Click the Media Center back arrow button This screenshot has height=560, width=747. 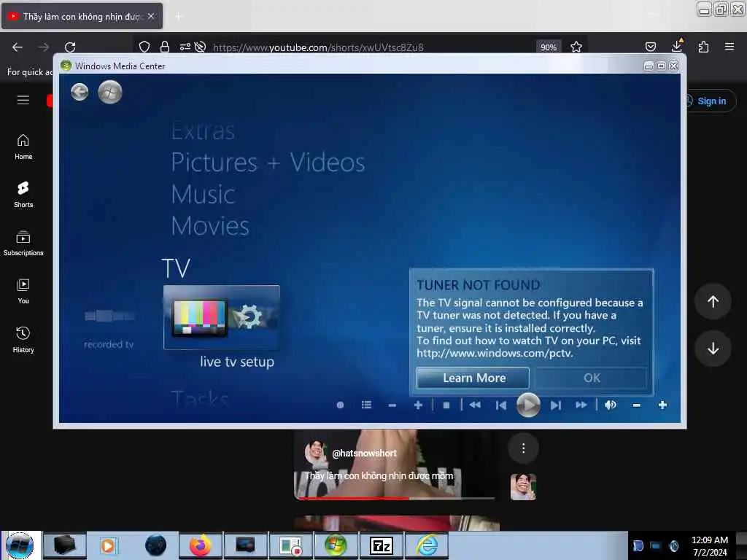point(80,91)
